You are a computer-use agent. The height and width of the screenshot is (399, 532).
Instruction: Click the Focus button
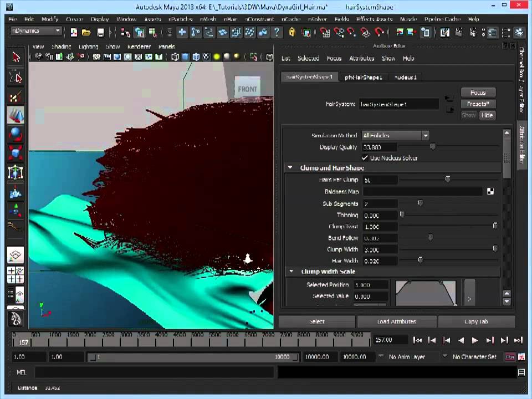(478, 93)
